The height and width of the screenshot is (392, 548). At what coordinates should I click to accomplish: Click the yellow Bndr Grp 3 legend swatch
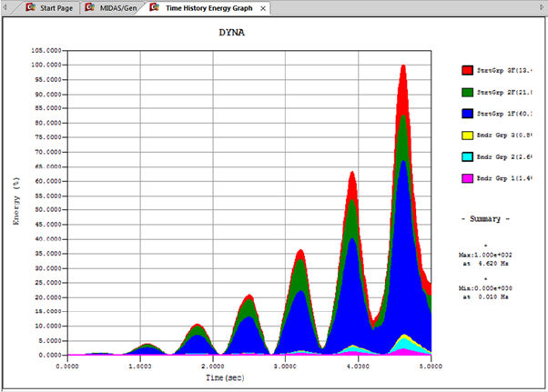467,136
